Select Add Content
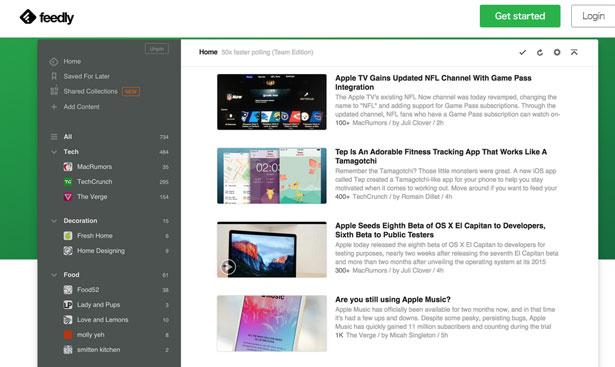 tap(82, 107)
